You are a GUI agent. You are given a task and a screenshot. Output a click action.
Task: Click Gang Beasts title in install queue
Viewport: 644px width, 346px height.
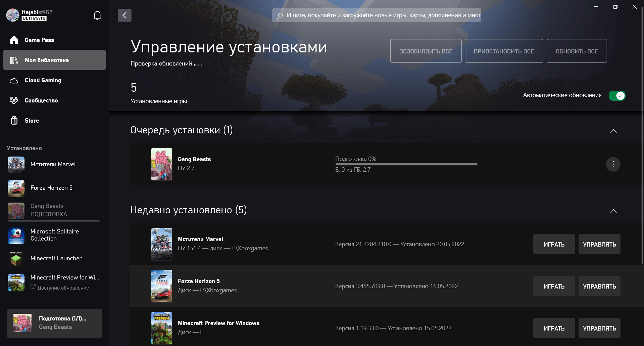coord(194,159)
